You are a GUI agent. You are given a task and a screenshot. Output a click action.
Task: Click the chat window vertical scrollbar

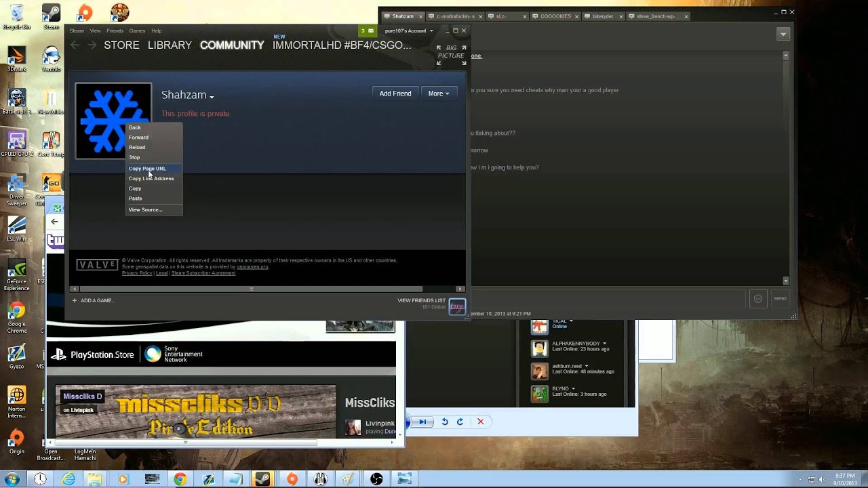786,168
